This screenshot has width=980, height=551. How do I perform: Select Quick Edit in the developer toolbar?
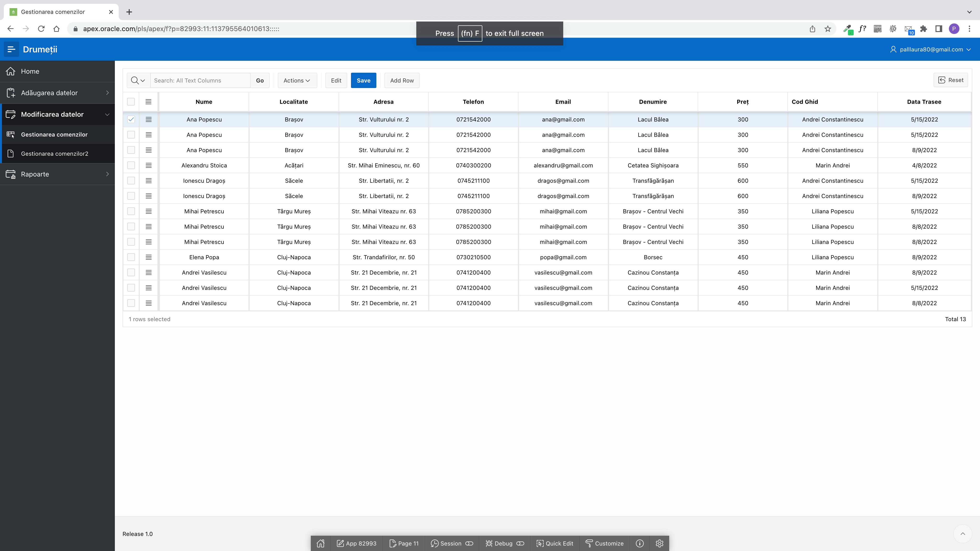tap(554, 543)
